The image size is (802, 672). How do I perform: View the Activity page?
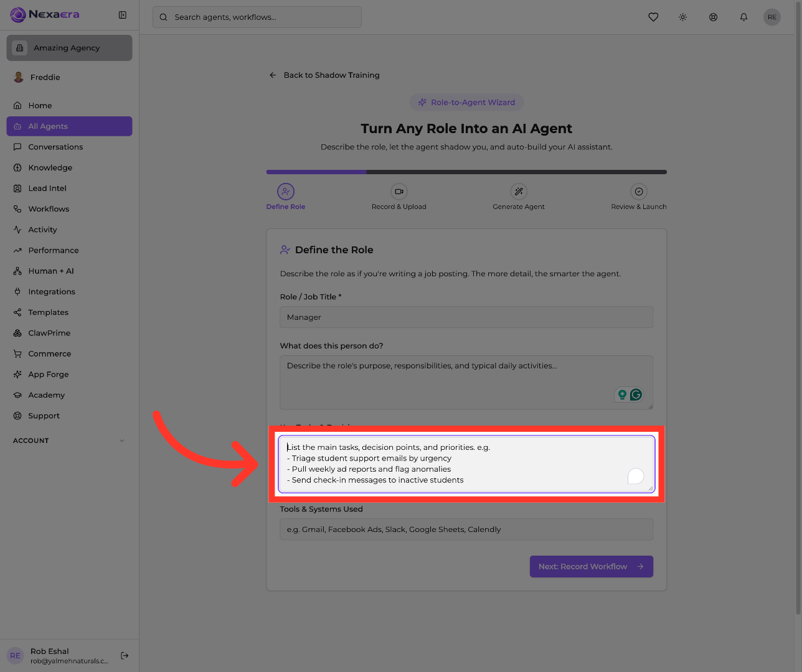point(70,230)
